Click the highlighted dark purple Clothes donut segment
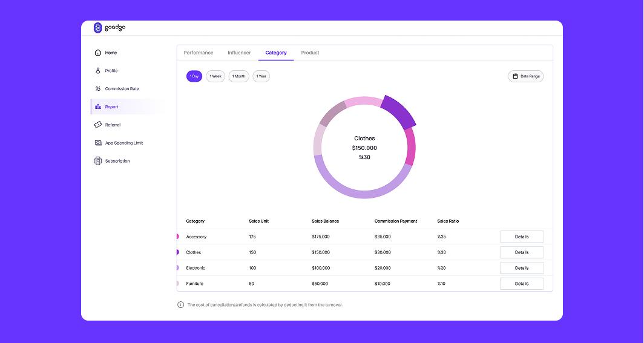This screenshot has height=343, width=644. (399, 111)
